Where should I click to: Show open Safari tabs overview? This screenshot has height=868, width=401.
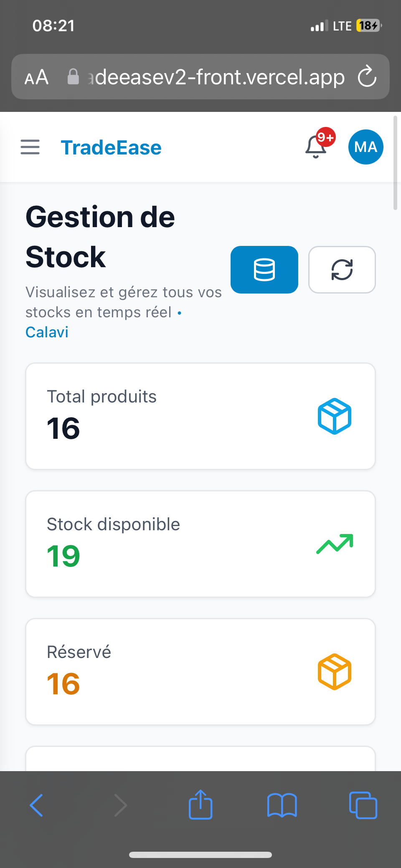point(363,805)
